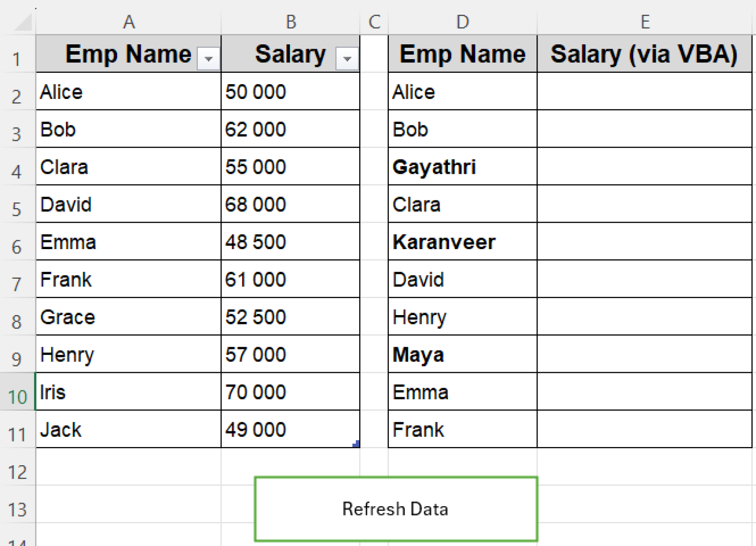Select column A by its header
Image resolution: width=756 pixels, height=546 pixels.
click(128, 22)
